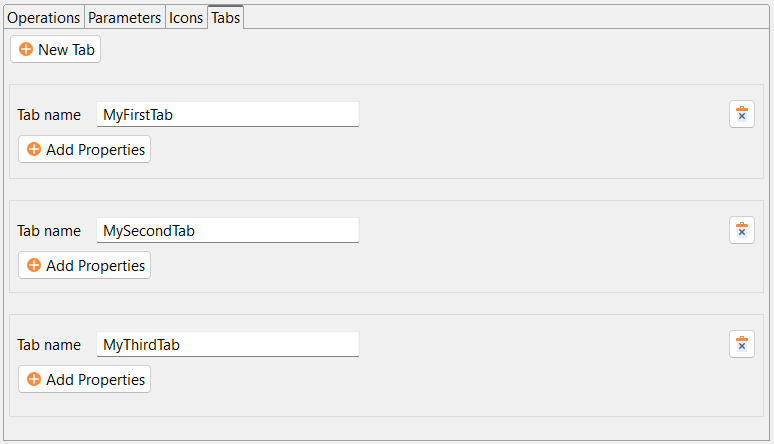Image resolution: width=774 pixels, height=444 pixels.
Task: Click the plus icon under MyThirdTab
Action: [x=34, y=380]
